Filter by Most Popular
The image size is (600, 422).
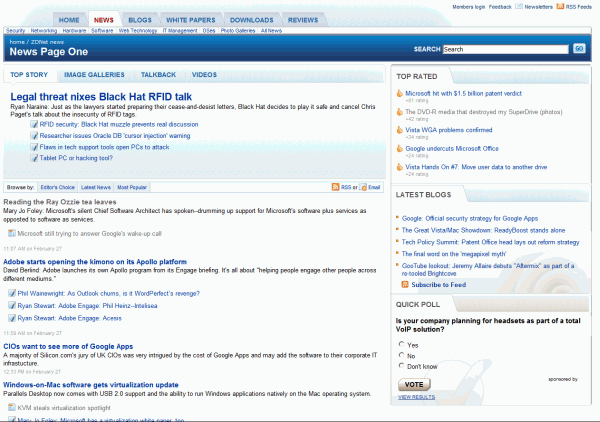pyautogui.click(x=132, y=187)
